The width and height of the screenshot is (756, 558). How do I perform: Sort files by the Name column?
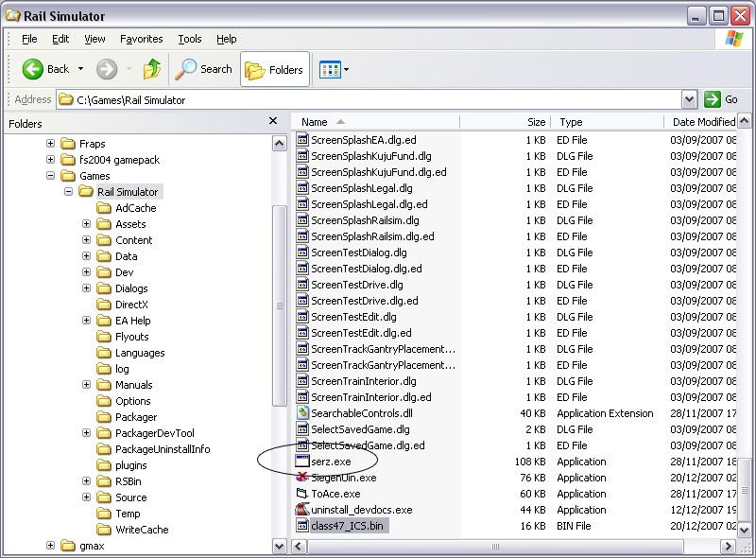376,122
